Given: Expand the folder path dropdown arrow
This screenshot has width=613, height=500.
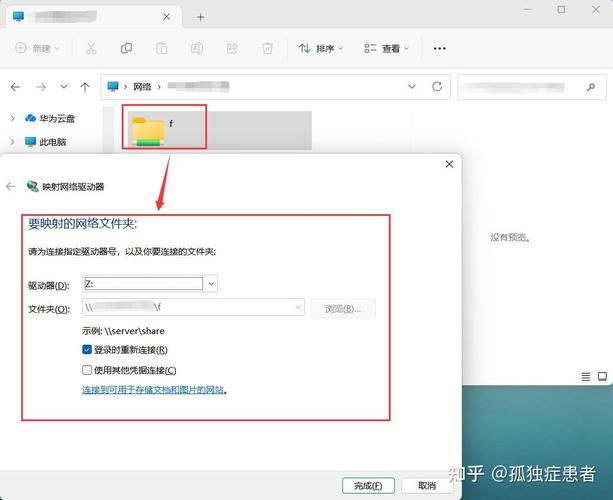Looking at the screenshot, I should coord(298,307).
